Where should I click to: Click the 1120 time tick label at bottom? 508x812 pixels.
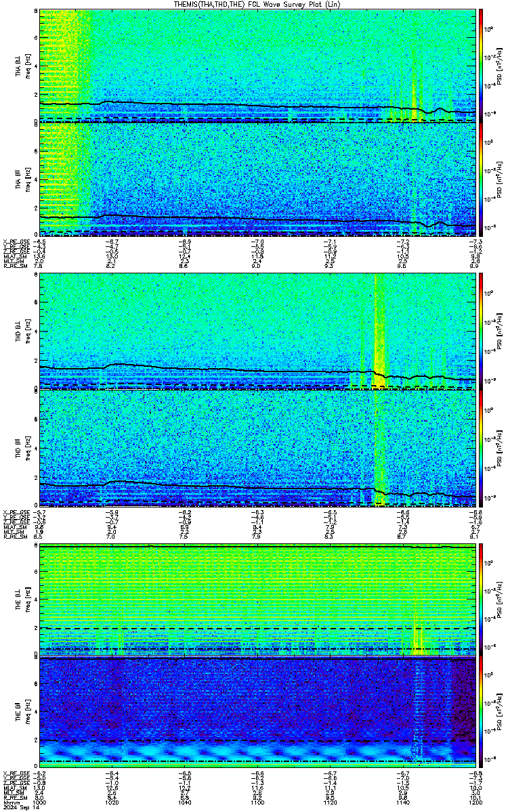(x=331, y=803)
